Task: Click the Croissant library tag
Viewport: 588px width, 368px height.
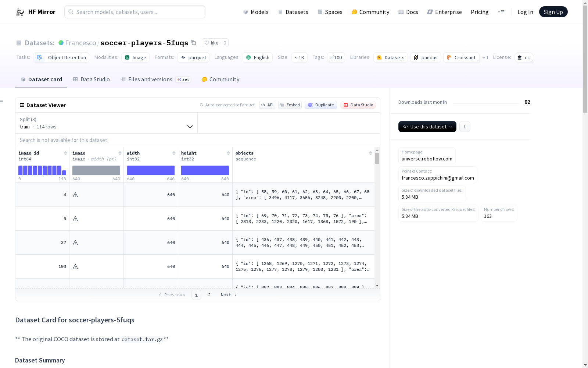Action: [x=461, y=57]
